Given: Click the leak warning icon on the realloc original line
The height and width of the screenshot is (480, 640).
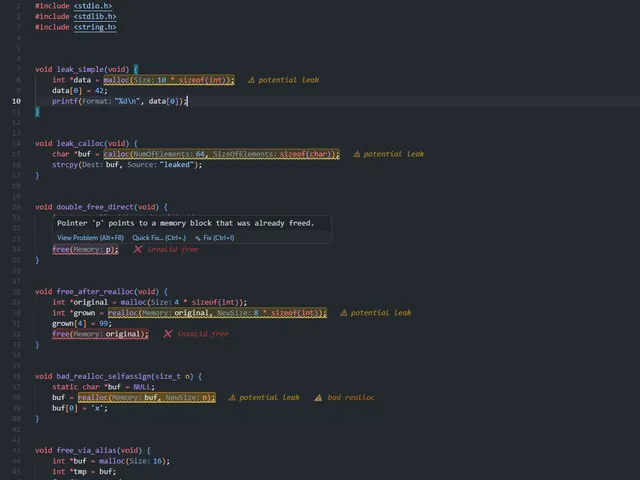Looking at the screenshot, I should click(344, 313).
